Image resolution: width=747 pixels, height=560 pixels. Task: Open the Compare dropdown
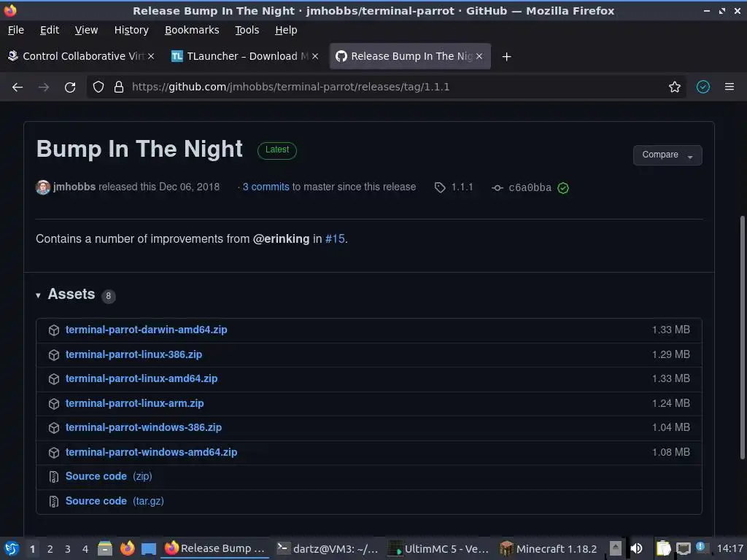pos(667,155)
